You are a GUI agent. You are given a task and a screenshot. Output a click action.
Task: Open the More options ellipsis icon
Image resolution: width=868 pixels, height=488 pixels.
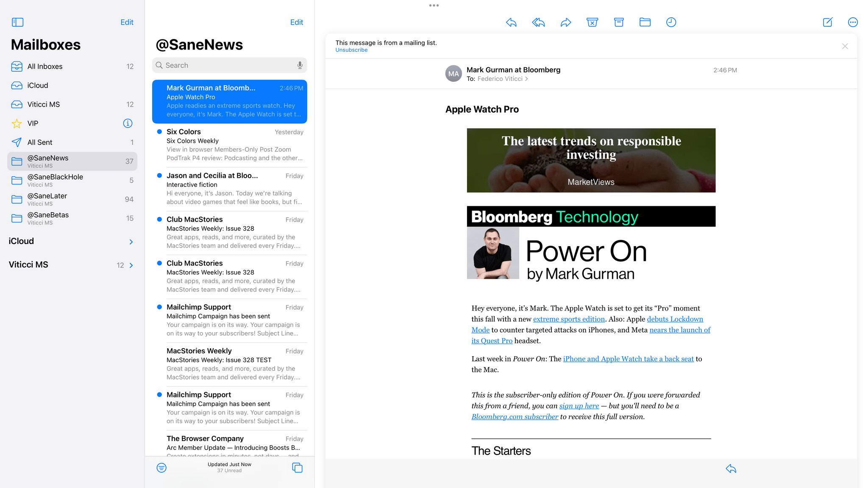(853, 22)
